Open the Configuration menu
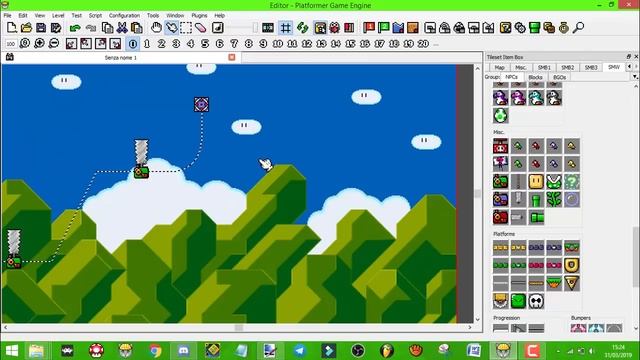The image size is (640, 360). [124, 15]
